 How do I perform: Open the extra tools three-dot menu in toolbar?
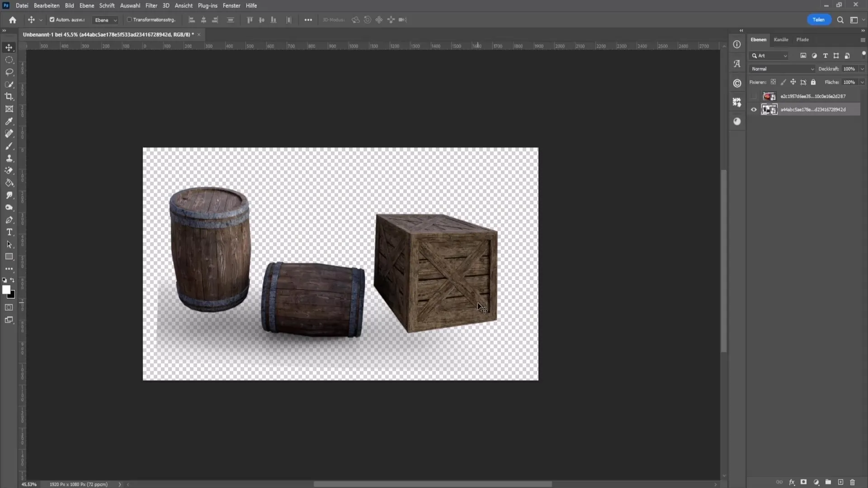tap(9, 269)
